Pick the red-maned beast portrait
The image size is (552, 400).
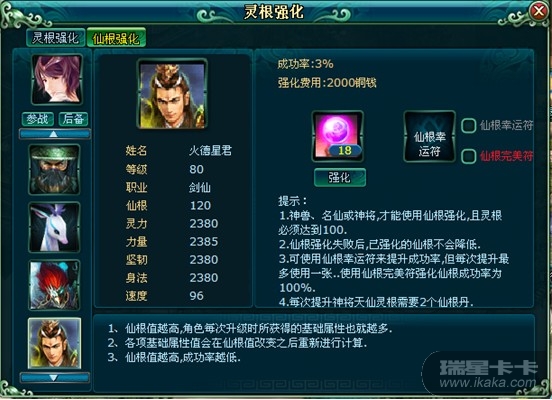pyautogui.click(x=54, y=285)
